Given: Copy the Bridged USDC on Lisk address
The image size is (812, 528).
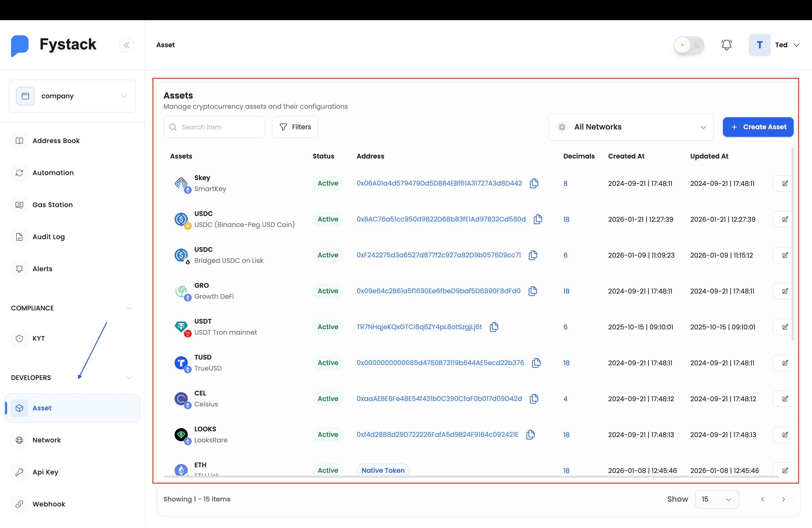Looking at the screenshot, I should tap(533, 255).
